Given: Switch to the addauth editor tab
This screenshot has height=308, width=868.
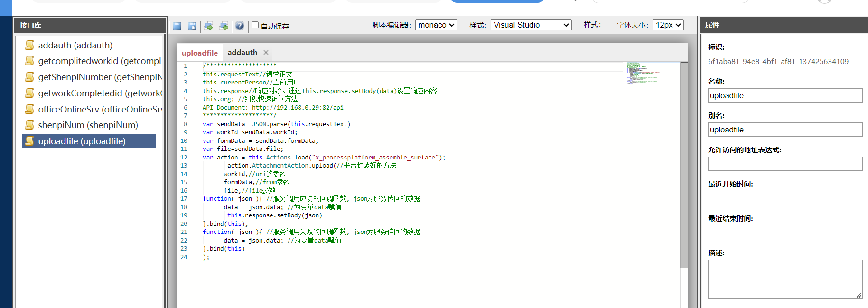Looking at the screenshot, I should point(243,53).
